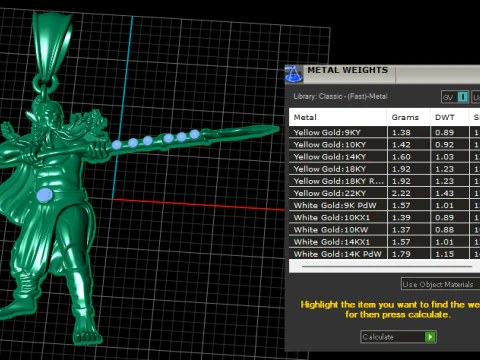Select Yellow Gold:18KY R... row
The height and width of the screenshot is (360, 480).
point(384,181)
